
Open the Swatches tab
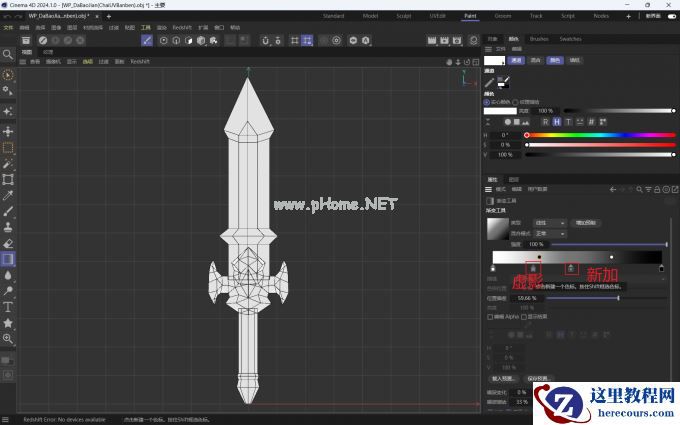570,39
